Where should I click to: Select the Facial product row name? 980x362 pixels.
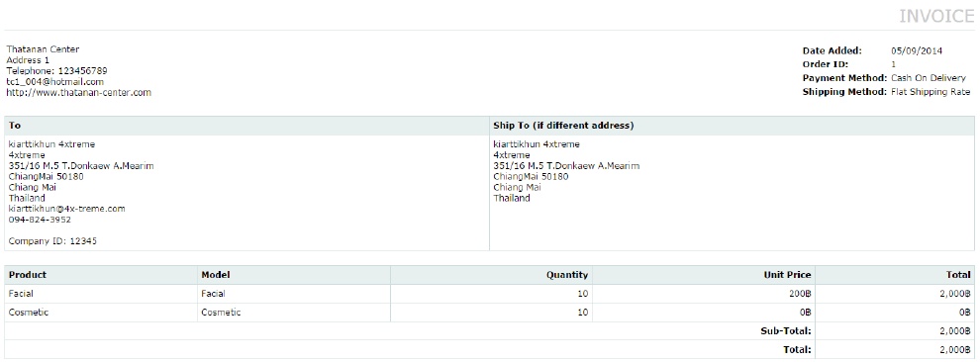click(21, 294)
